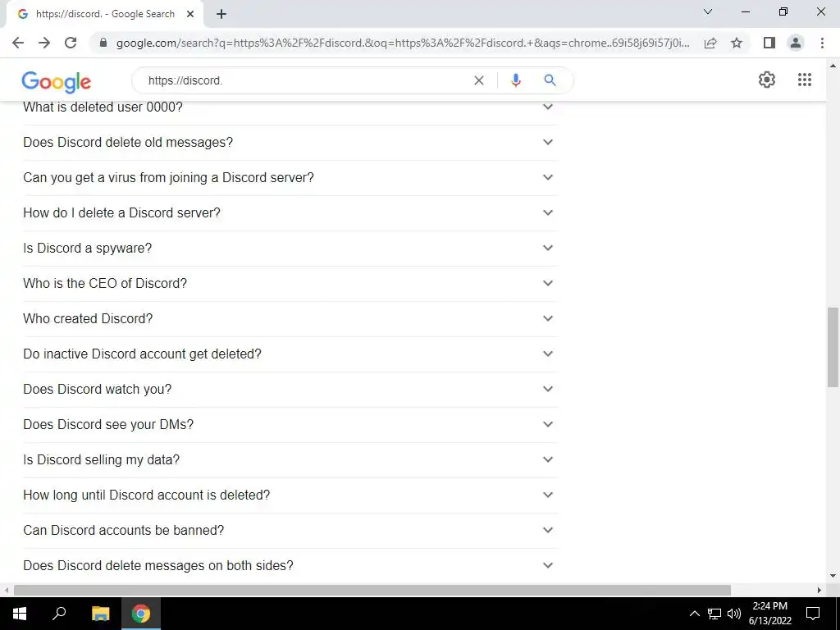Expand 'Can you get a virus' question
This screenshot has width=840, height=630.
tap(290, 178)
